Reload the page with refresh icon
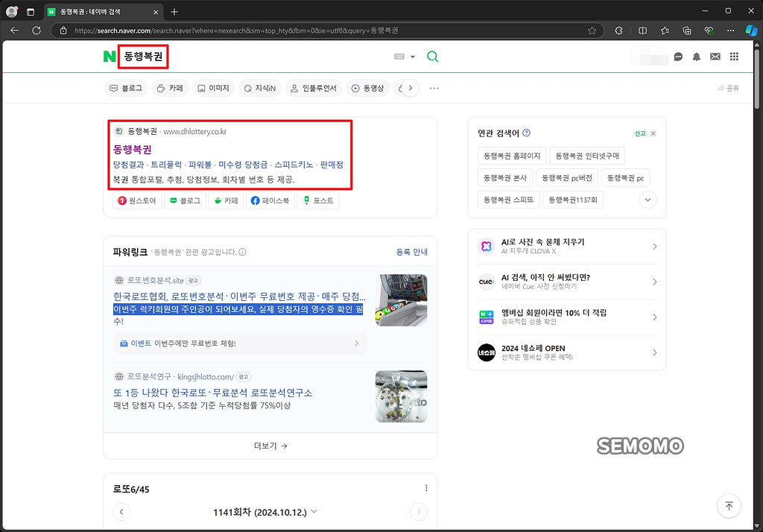This screenshot has height=532, width=763. [37, 31]
